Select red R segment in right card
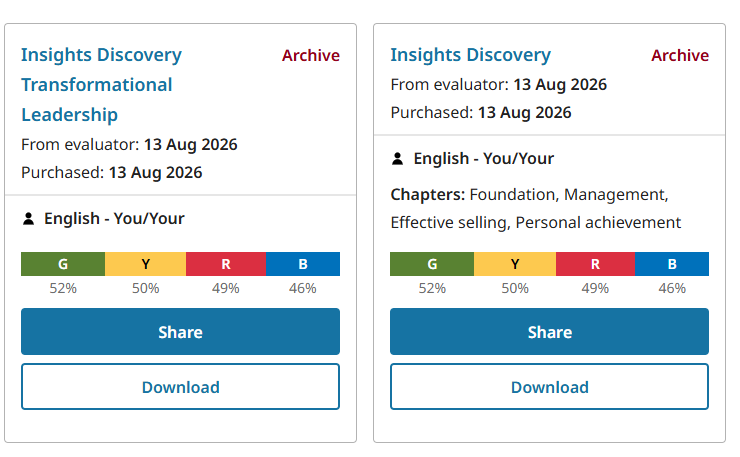The width and height of the screenshot is (740, 457). pos(596,264)
